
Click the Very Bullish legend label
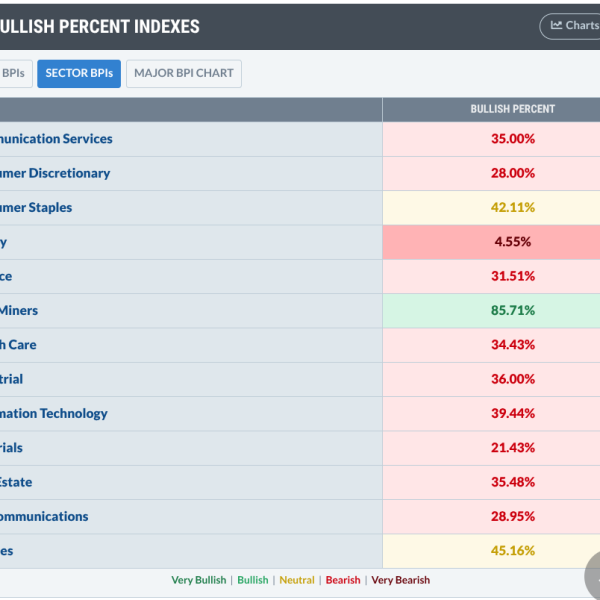[x=199, y=580]
